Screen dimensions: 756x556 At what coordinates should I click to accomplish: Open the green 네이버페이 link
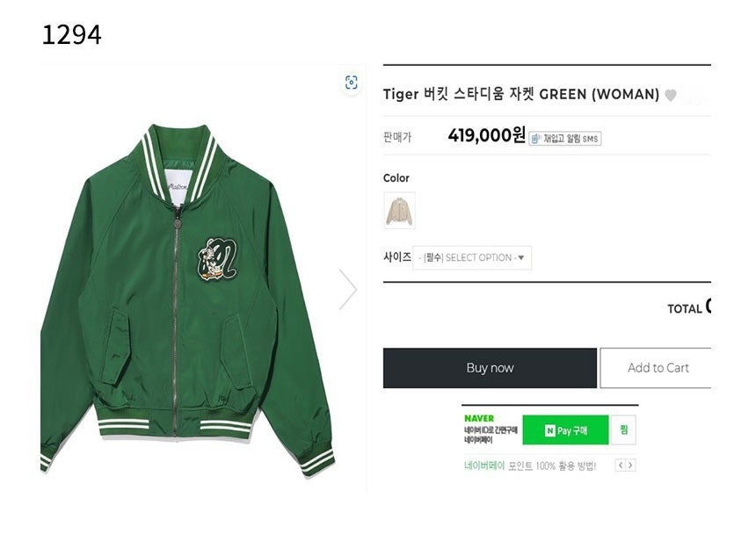point(484,466)
